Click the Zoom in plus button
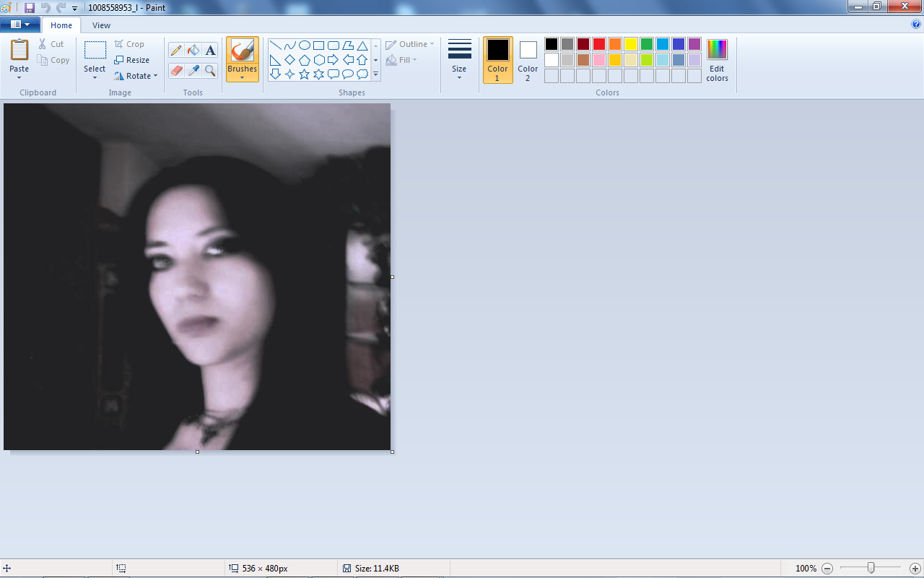This screenshot has height=578, width=924. 915,569
